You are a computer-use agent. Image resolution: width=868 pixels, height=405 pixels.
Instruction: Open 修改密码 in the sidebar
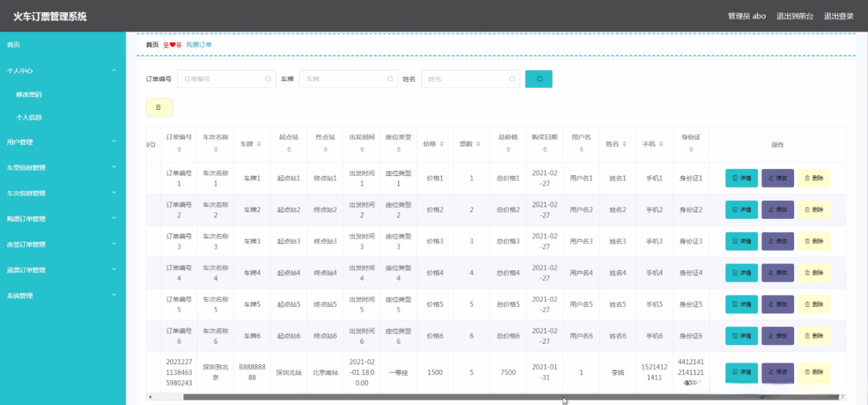(29, 94)
